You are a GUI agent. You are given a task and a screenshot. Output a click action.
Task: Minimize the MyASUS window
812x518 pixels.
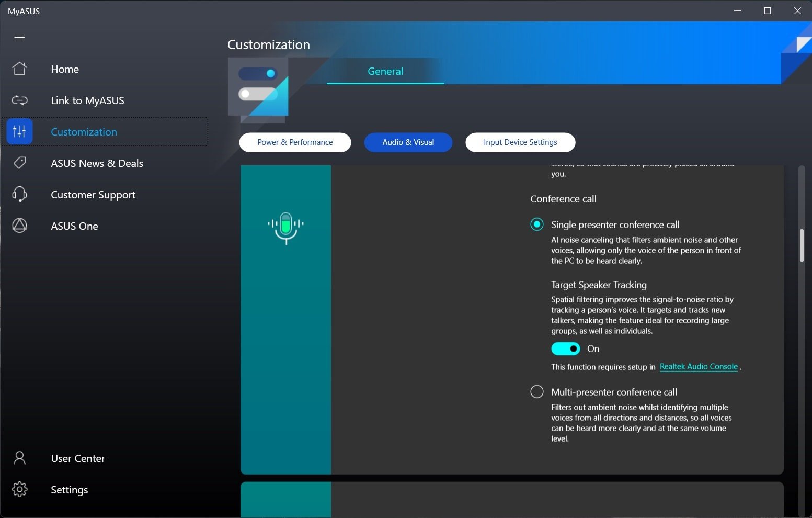coord(738,10)
